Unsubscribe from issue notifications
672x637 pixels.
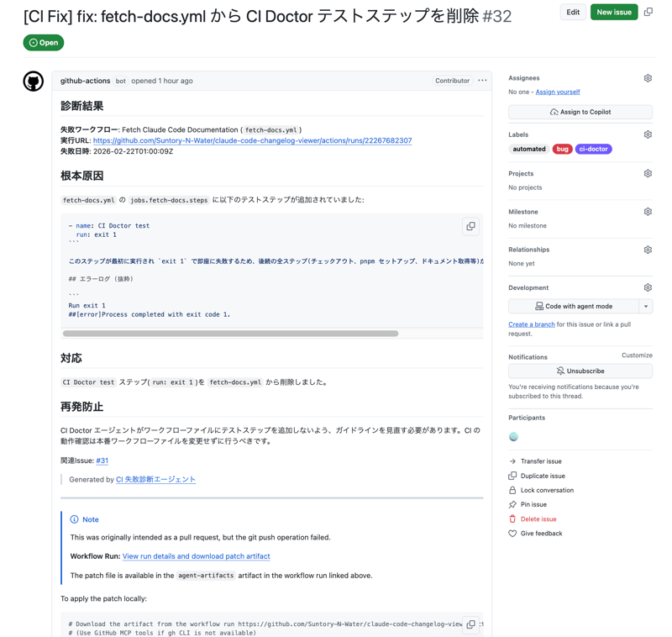tap(580, 371)
